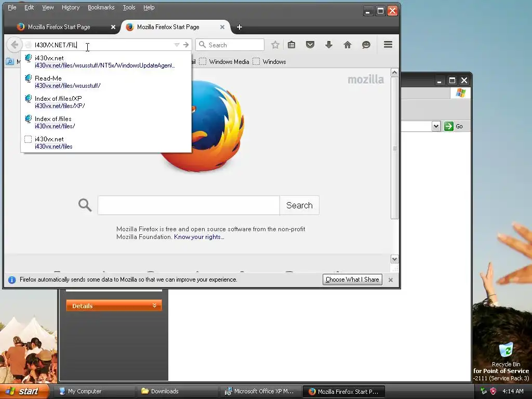Click the Windows flag logo in background window
Screen dimensions: 532x399
(x=461, y=92)
